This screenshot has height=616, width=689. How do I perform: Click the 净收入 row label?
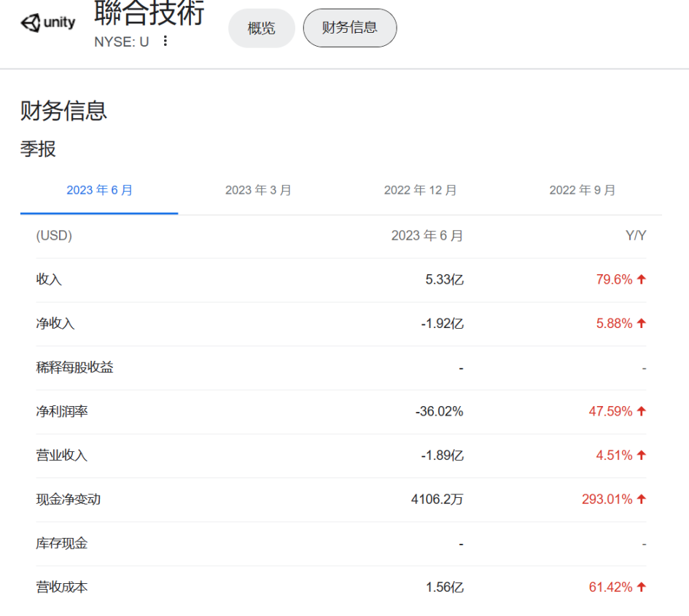(x=55, y=324)
